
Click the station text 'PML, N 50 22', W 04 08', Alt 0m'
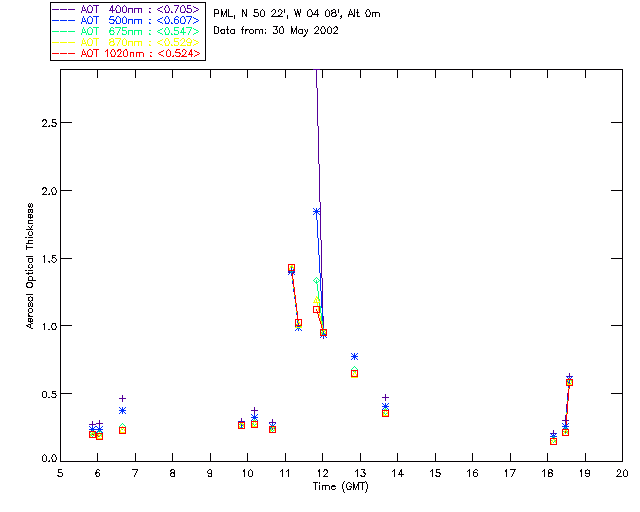tap(297, 13)
